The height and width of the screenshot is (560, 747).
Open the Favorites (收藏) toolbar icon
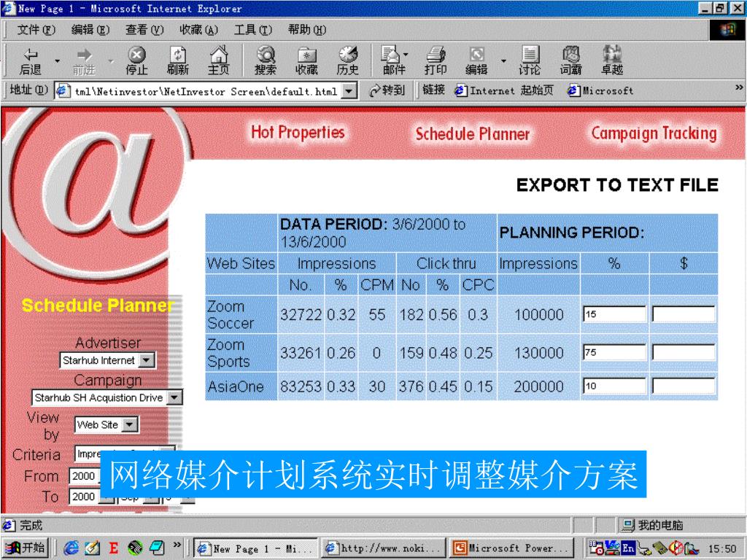306,61
